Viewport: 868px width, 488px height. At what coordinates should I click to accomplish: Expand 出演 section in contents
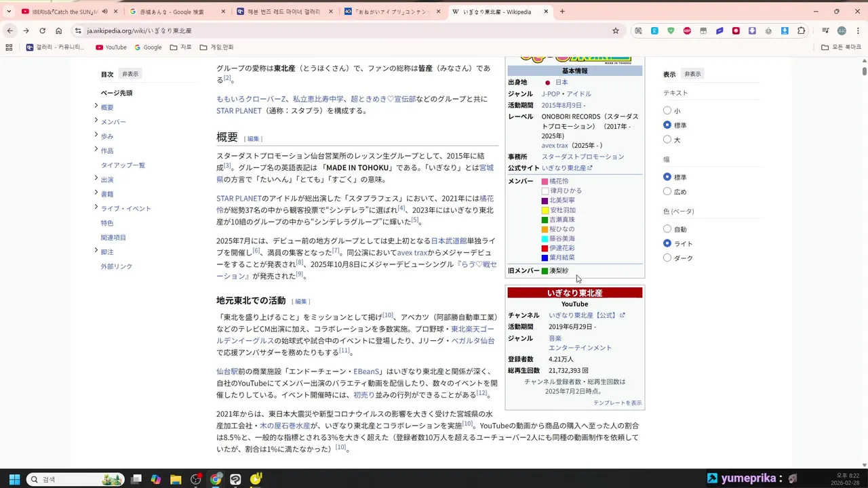point(96,179)
